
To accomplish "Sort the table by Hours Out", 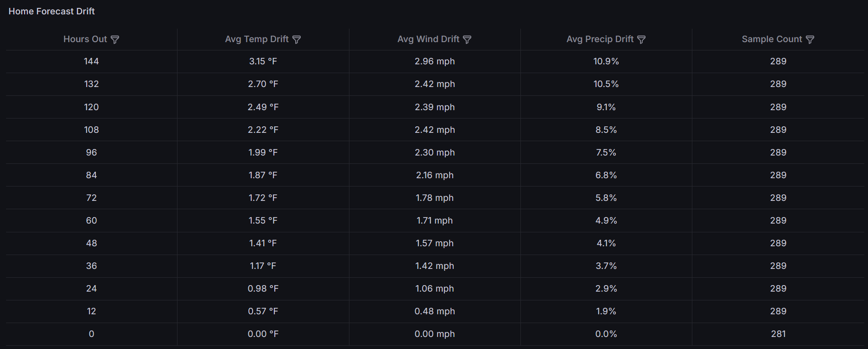I will click(85, 39).
